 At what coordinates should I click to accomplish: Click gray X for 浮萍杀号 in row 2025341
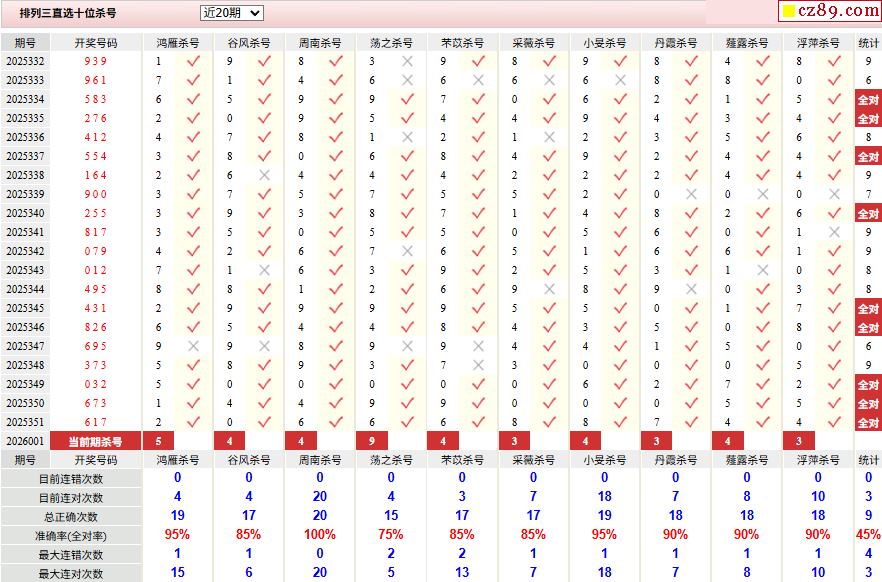834,232
